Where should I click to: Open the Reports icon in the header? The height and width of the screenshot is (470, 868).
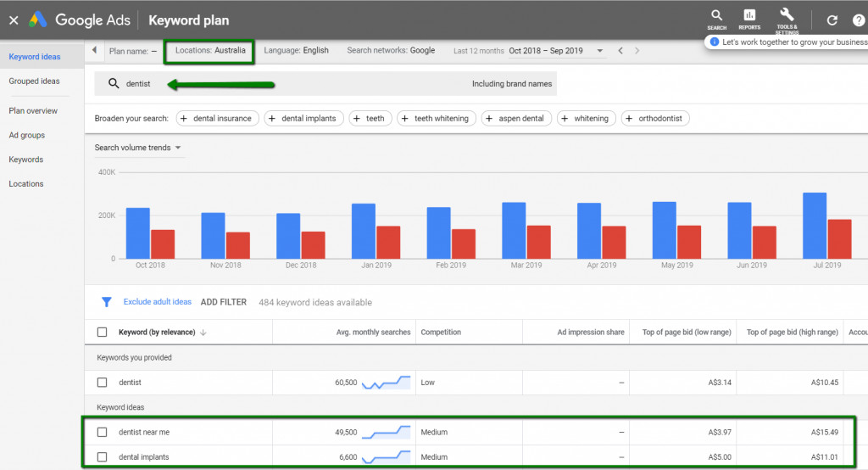[749, 20]
